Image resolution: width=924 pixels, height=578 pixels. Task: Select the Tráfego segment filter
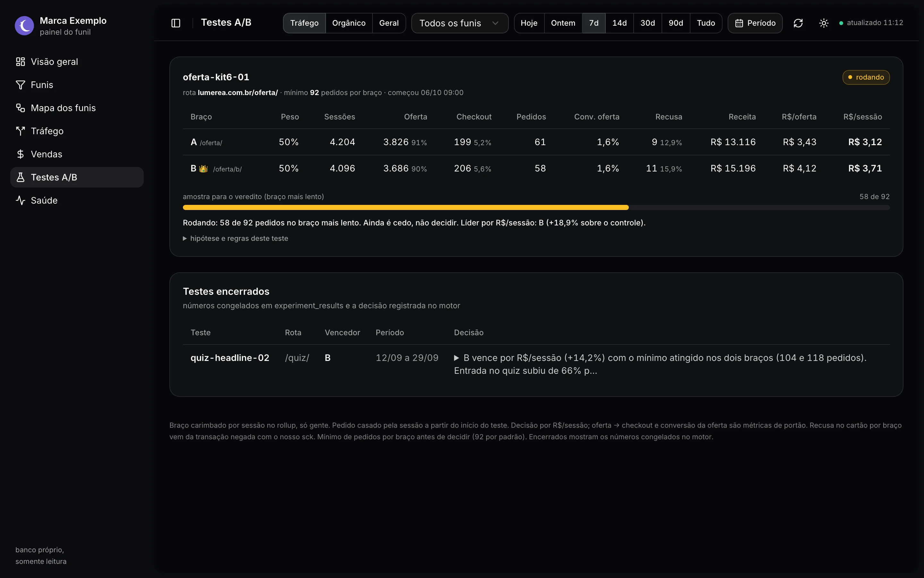(304, 23)
